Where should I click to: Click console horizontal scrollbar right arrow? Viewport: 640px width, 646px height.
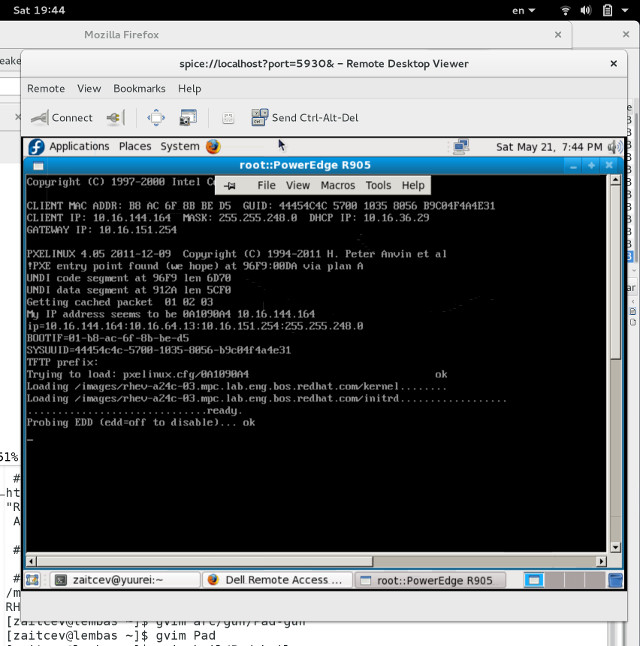pyautogui.click(x=601, y=561)
